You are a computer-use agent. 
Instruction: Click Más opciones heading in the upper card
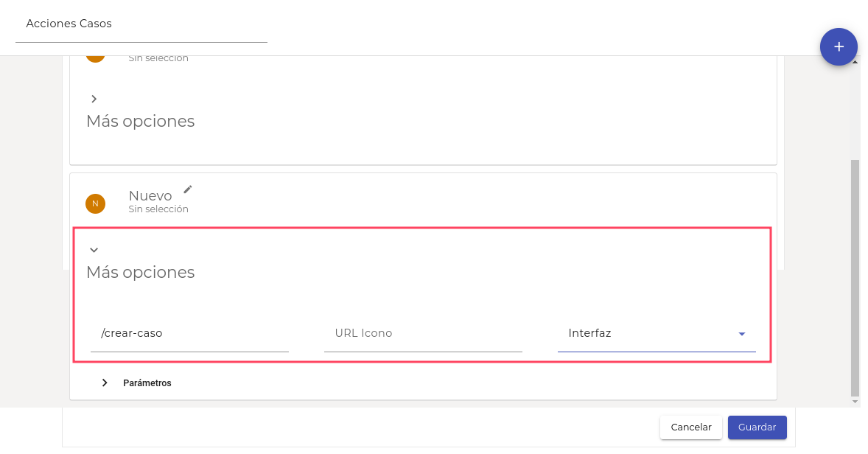click(x=141, y=121)
